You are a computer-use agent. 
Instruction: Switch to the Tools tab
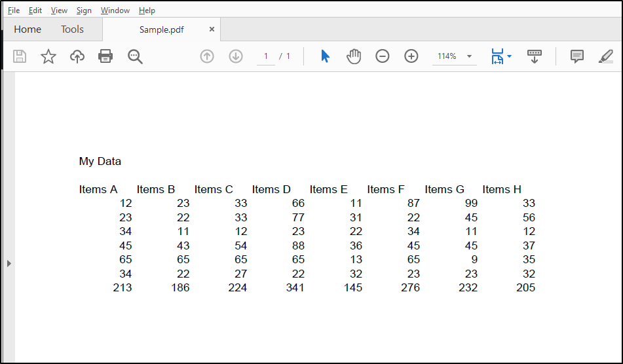pyautogui.click(x=72, y=29)
